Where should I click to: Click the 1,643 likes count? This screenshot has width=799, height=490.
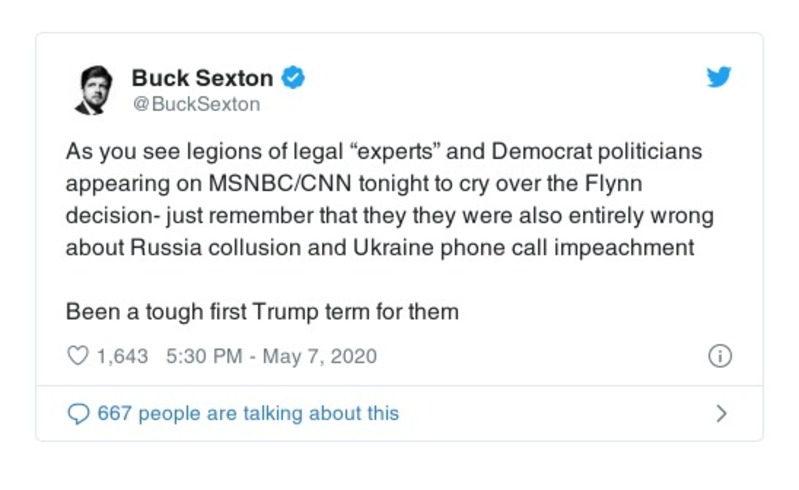click(x=122, y=356)
